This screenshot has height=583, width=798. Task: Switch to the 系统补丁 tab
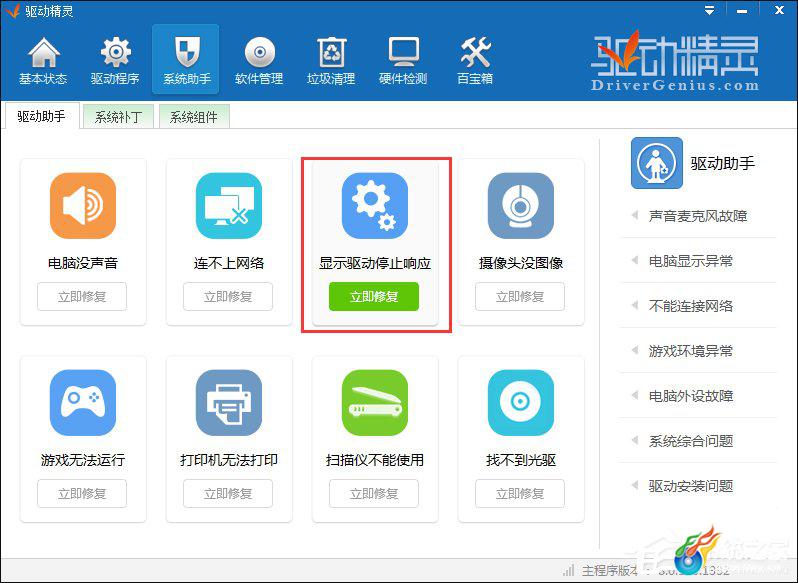pyautogui.click(x=118, y=117)
